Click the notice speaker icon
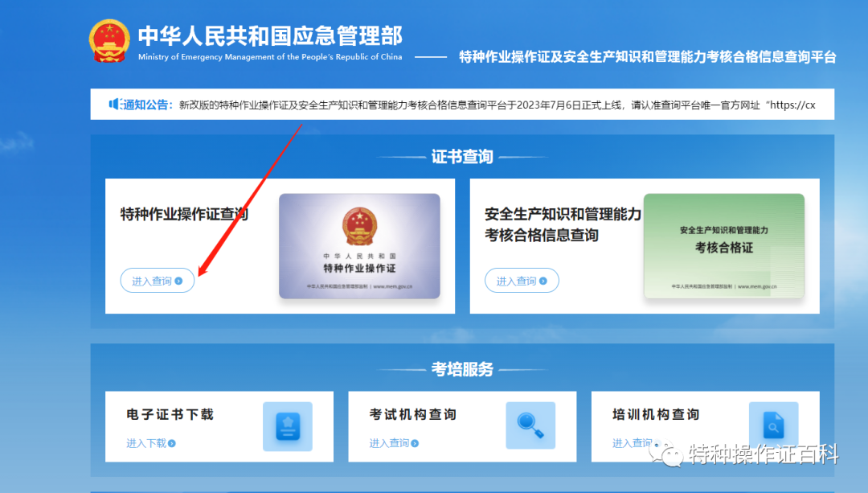Image resolution: width=868 pixels, height=493 pixels. tap(113, 104)
